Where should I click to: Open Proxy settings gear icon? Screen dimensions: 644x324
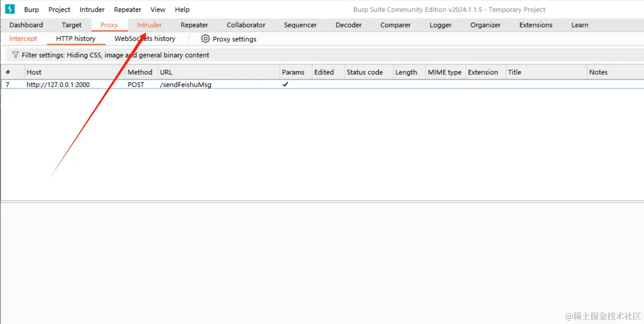205,39
